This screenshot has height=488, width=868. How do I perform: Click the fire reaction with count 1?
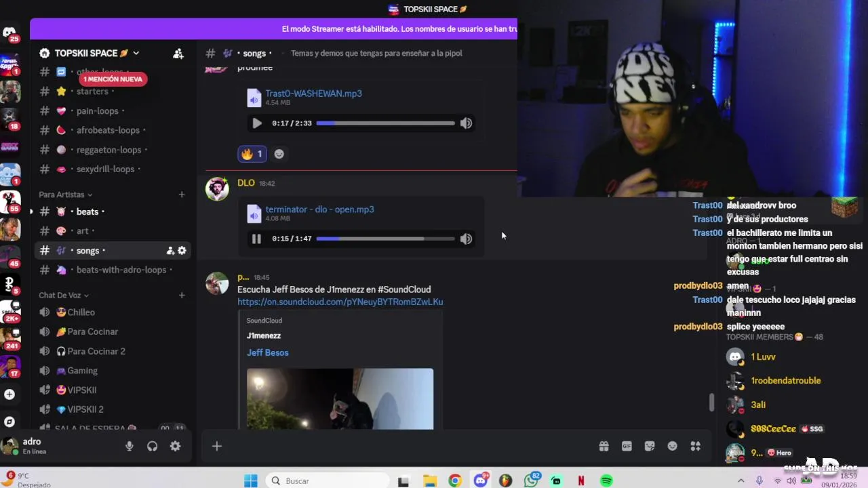[x=252, y=154]
